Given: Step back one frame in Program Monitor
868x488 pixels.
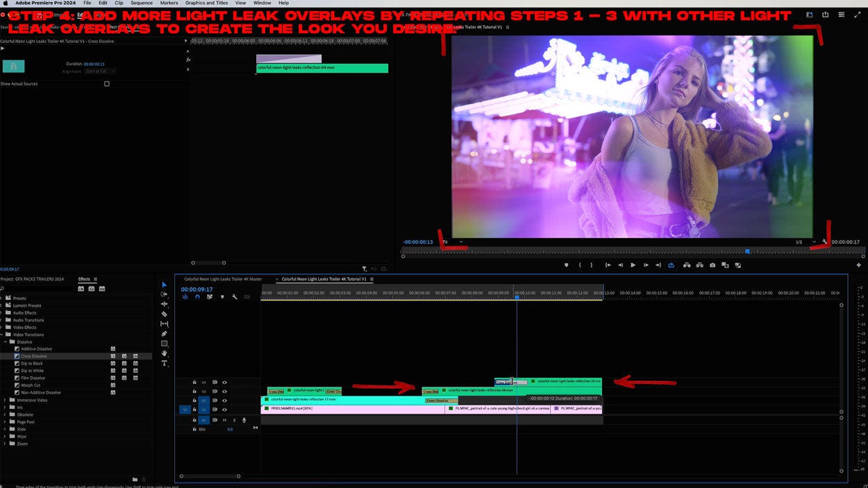Looking at the screenshot, I should tap(621, 265).
